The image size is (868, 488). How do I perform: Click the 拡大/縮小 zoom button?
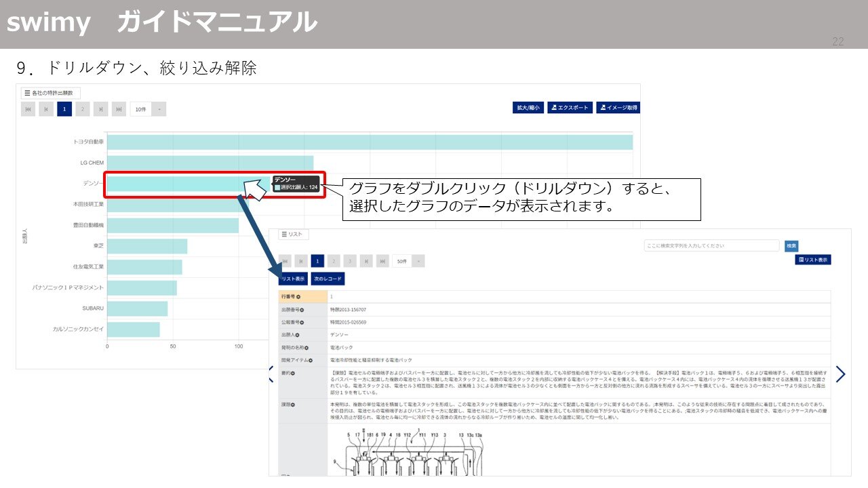pyautogui.click(x=528, y=107)
